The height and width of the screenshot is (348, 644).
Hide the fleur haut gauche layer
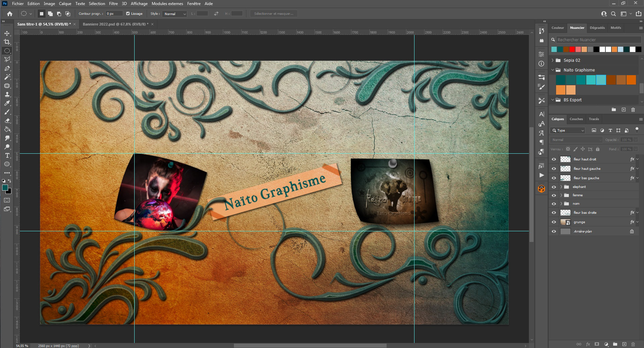pos(554,169)
